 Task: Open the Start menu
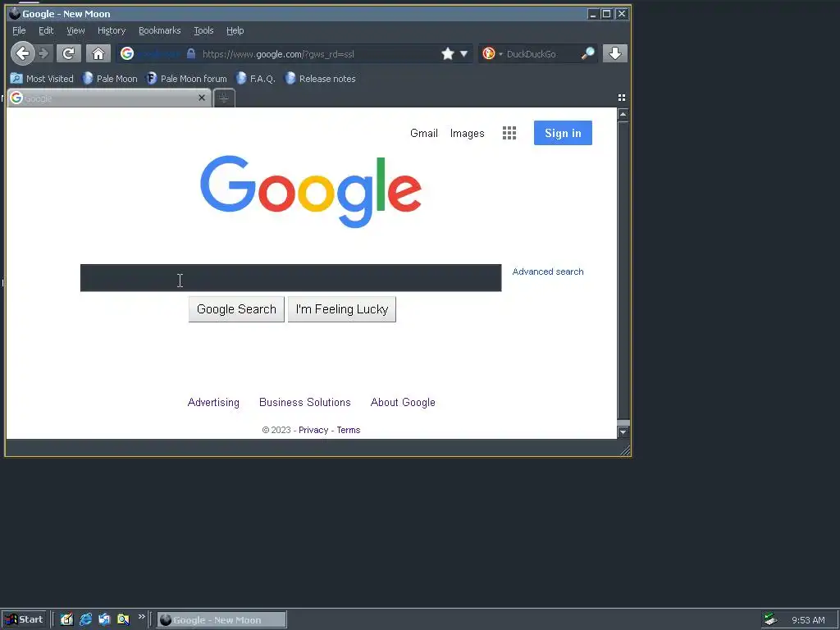point(25,620)
